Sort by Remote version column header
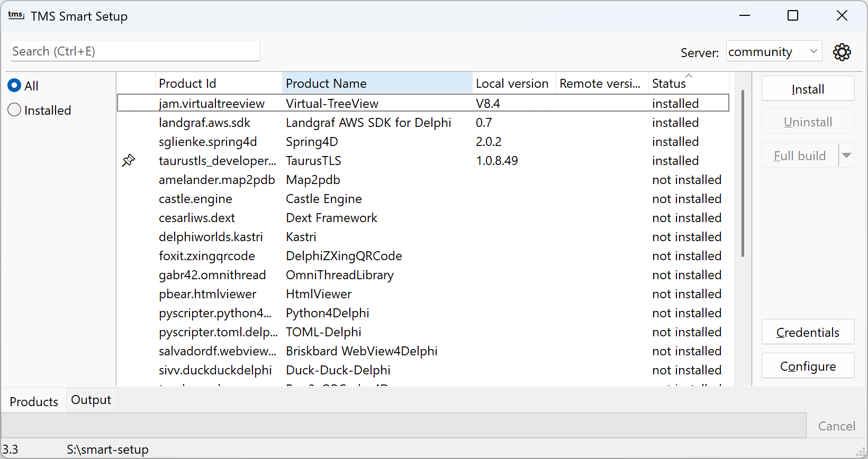 [602, 83]
